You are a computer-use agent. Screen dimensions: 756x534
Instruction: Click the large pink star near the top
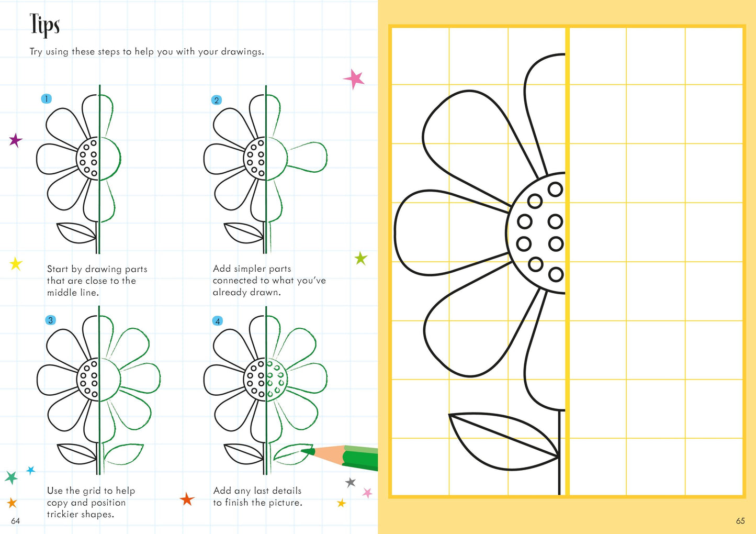(x=354, y=79)
